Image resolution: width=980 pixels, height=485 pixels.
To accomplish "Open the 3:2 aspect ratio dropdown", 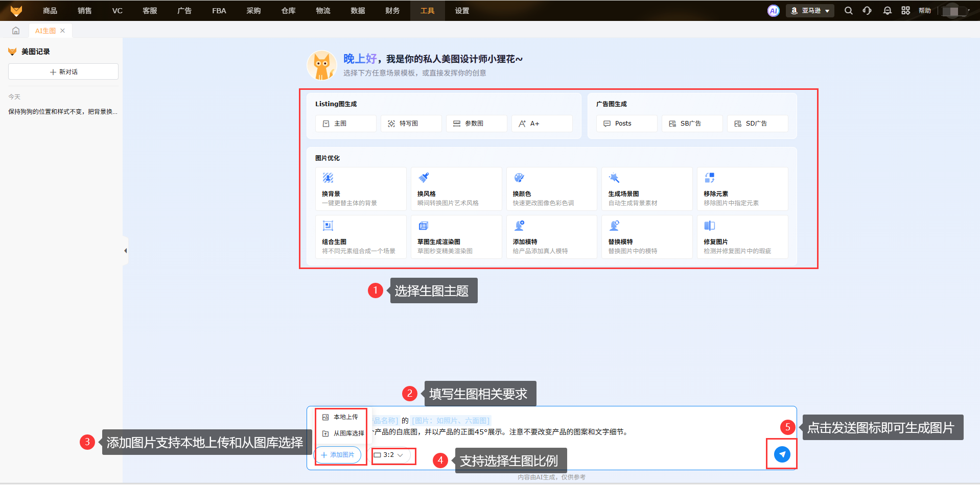I will [389, 455].
